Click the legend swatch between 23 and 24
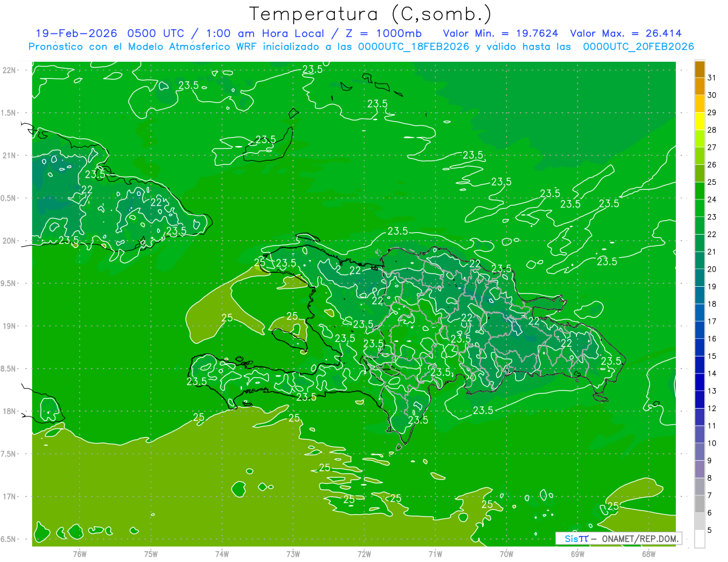The image size is (728, 562). (x=699, y=208)
